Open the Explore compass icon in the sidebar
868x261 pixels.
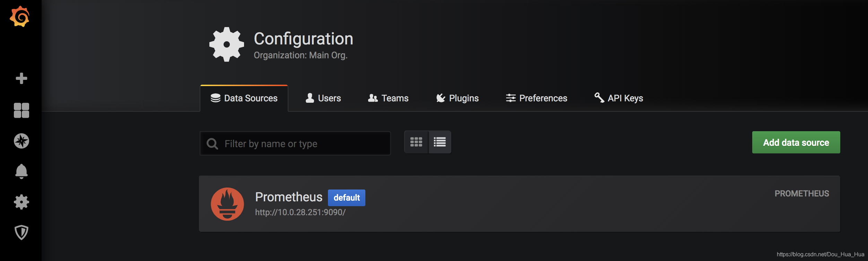(x=21, y=141)
